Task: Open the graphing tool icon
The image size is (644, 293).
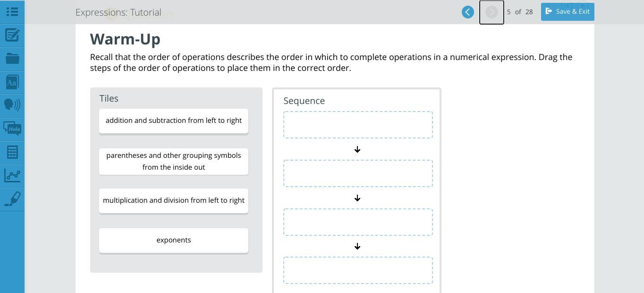Action: (12, 175)
